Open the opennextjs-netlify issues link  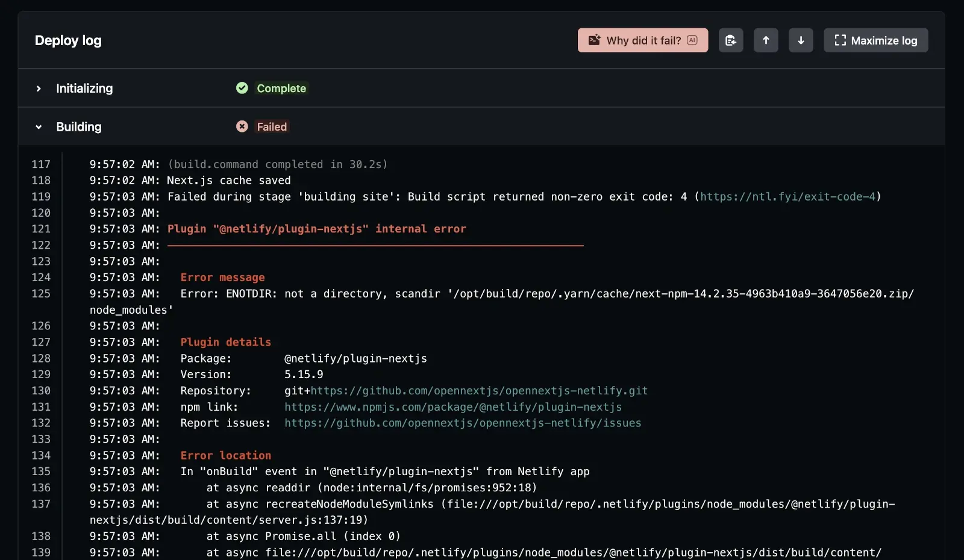point(462,423)
